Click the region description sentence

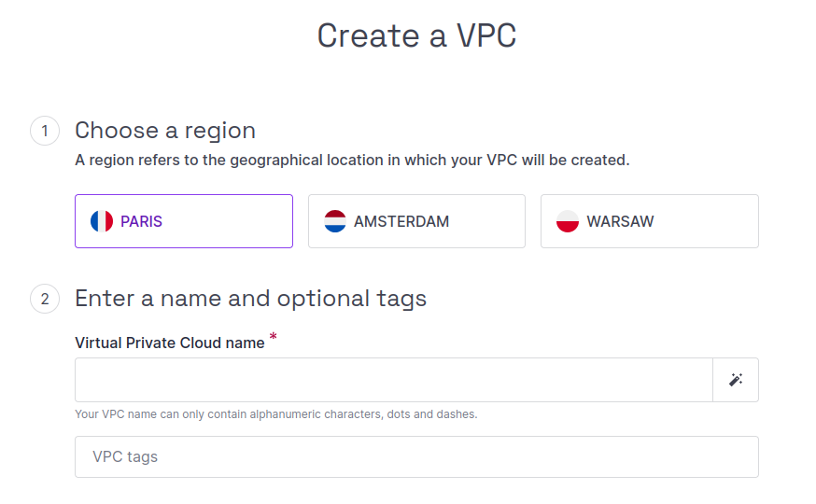coord(352,160)
